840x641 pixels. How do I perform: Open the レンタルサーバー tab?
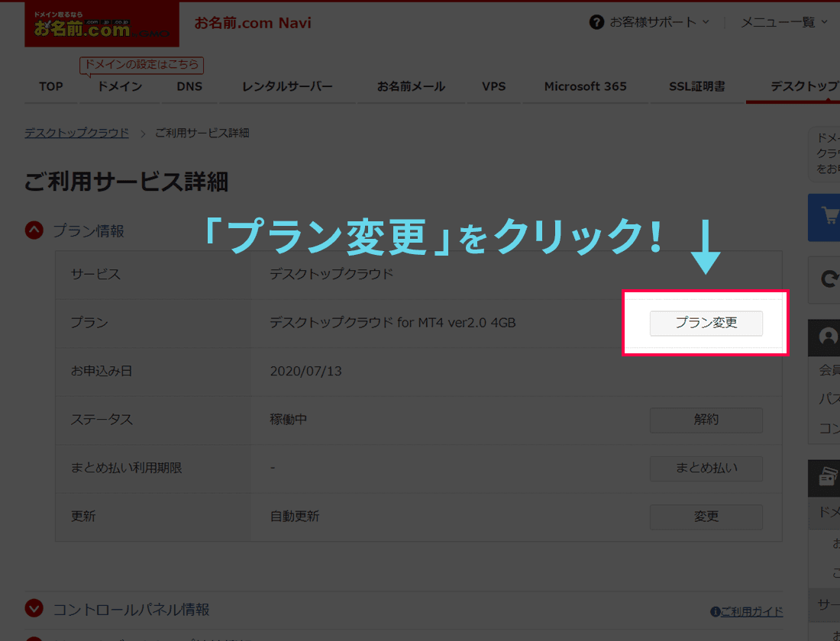(287, 86)
